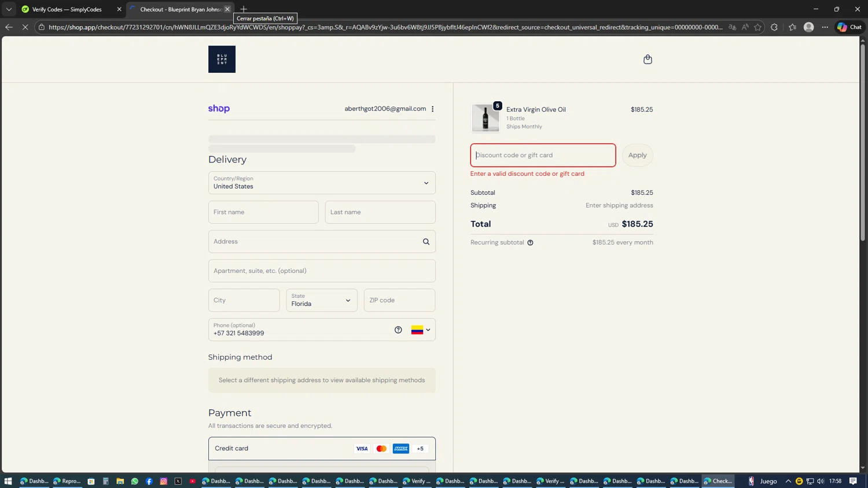This screenshot has width=868, height=488.
Task: Click the American Express logo
Action: tap(401, 449)
